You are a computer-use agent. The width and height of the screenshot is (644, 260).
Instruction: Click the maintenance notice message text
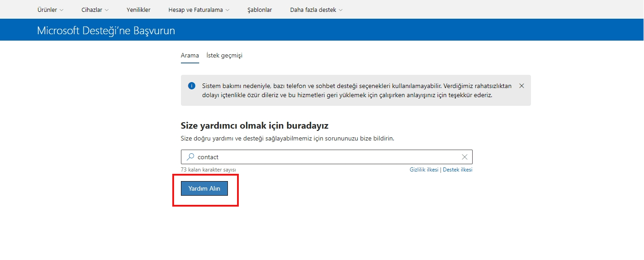click(x=357, y=91)
